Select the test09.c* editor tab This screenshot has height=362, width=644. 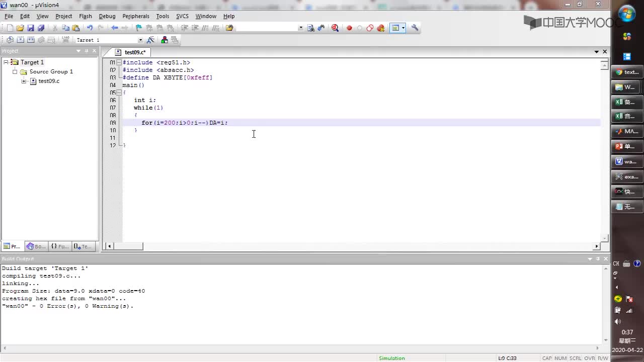[x=131, y=52]
